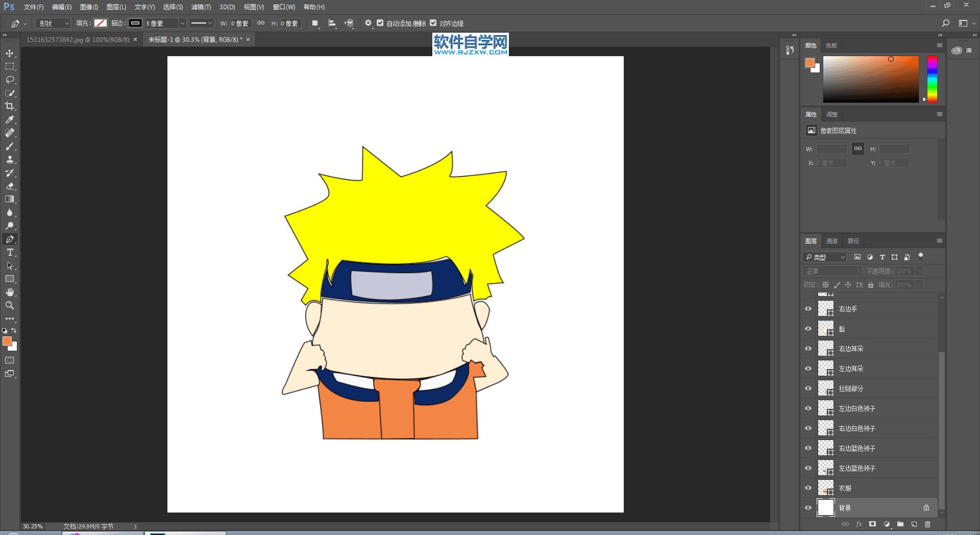Screen dimensions: 980x535
Task: Create a new group with folder icon
Action: 900,524
